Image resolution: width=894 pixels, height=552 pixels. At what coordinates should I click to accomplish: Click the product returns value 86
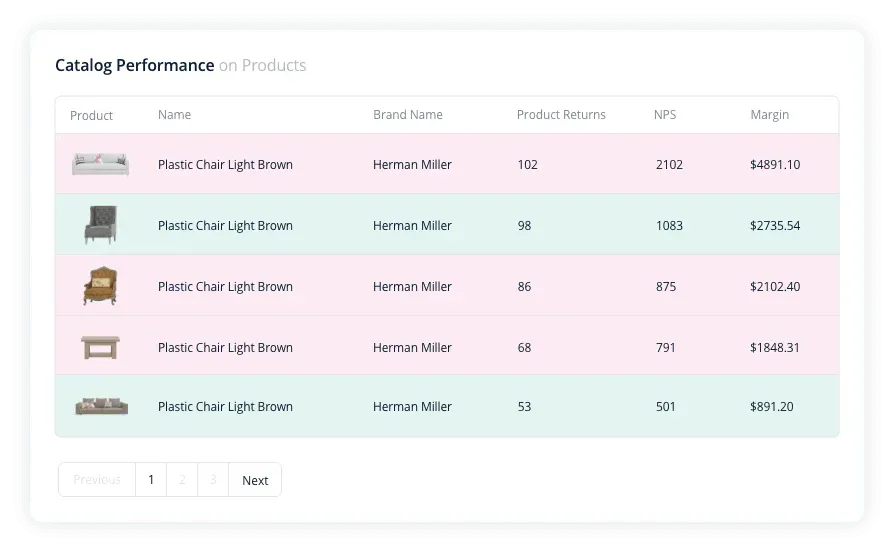click(524, 287)
